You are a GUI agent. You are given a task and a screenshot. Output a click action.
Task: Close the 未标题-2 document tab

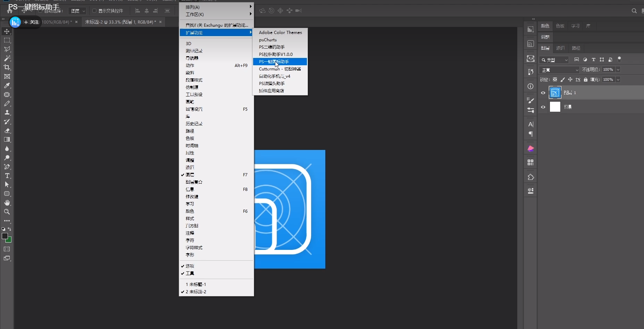pos(160,22)
